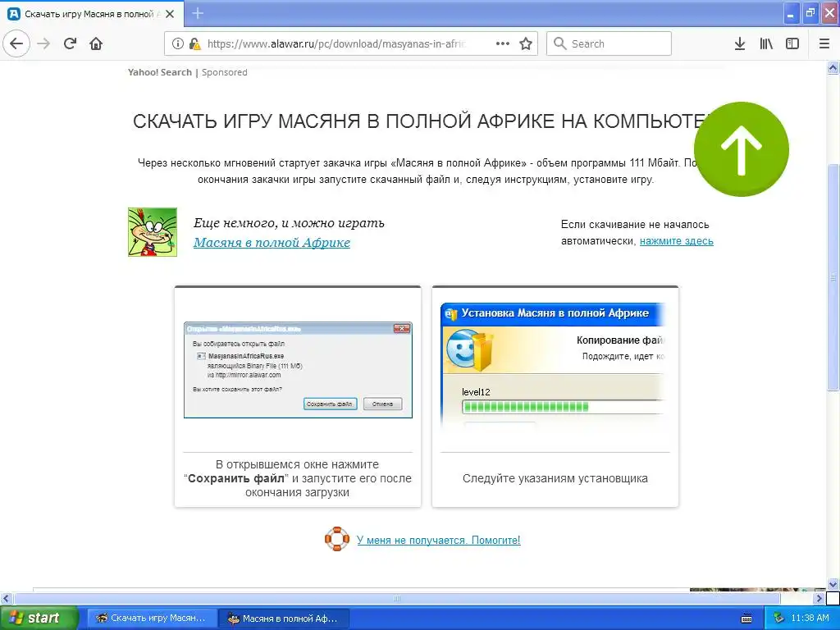Switch to Масяня в полной Аф taskbar item
Screen dimensions: 840x630
pos(284,619)
